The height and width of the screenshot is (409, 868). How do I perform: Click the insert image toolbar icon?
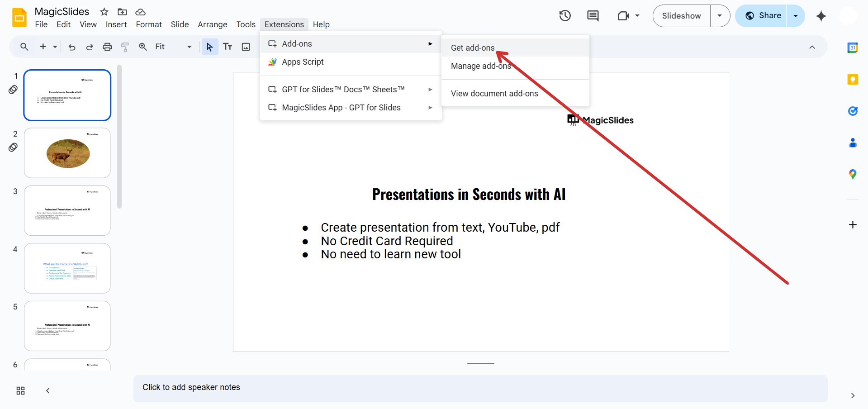[246, 47]
